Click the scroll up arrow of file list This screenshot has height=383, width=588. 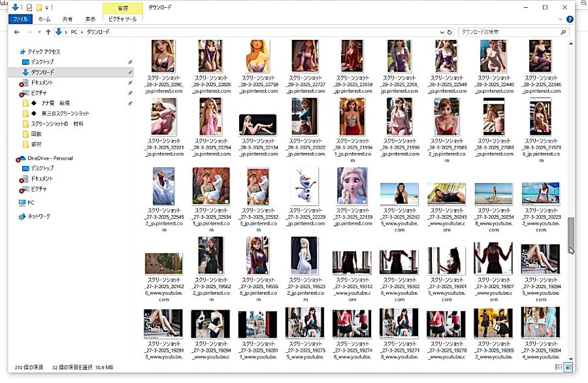pos(571,44)
